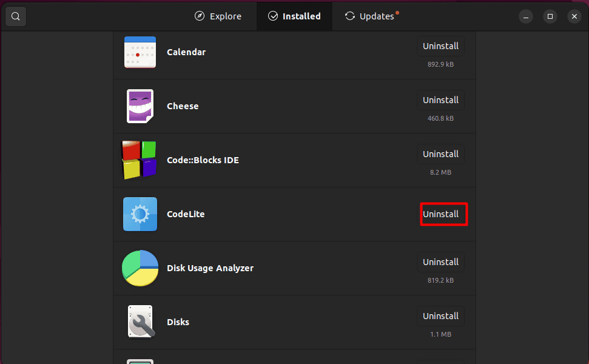Select the Installed tab
This screenshot has width=589, height=364.
[x=295, y=16]
